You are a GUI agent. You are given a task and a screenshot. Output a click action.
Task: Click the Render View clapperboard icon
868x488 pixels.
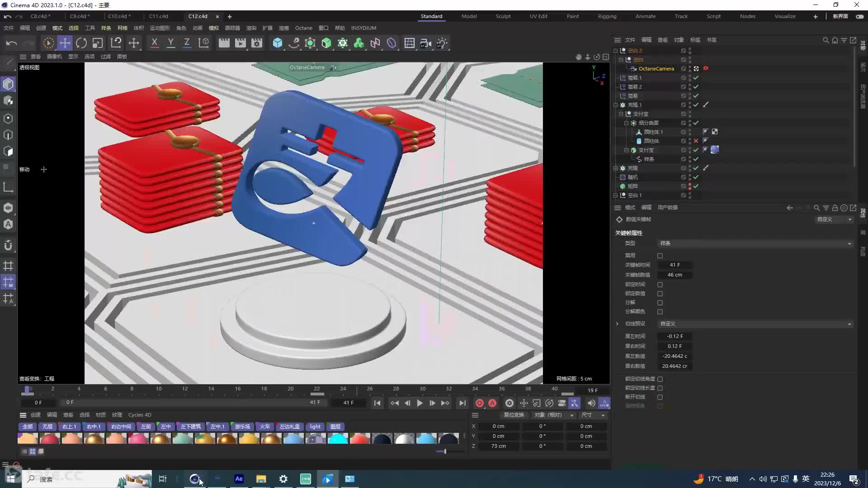coord(224,43)
